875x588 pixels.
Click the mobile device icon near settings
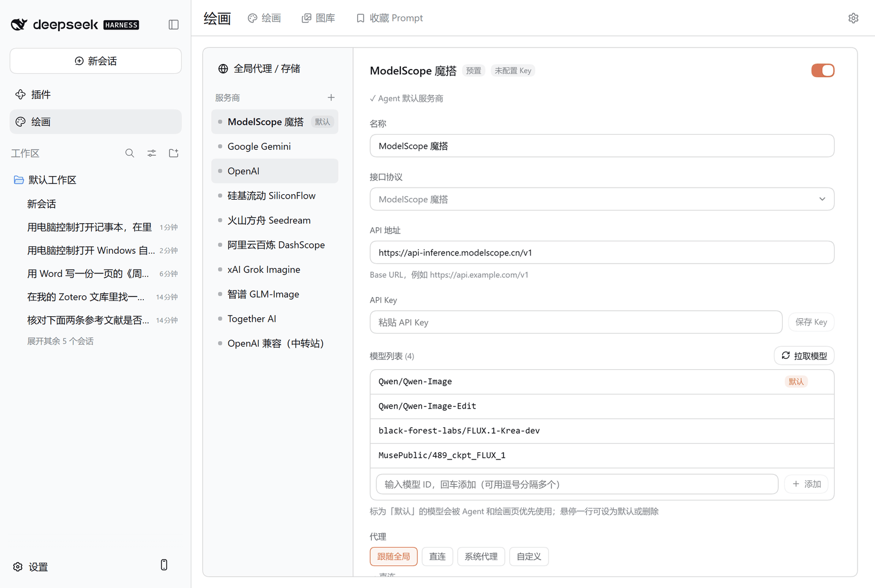coord(164,565)
